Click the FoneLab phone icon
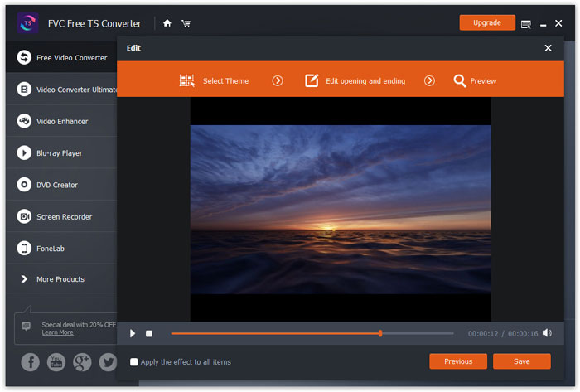Screen dimensions: 580x392 pyautogui.click(x=24, y=248)
